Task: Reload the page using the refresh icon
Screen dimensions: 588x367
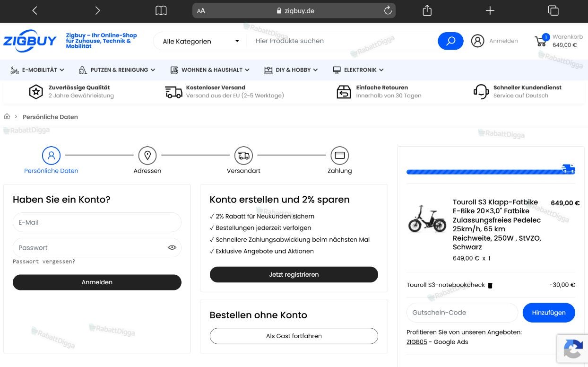Action: tap(388, 10)
